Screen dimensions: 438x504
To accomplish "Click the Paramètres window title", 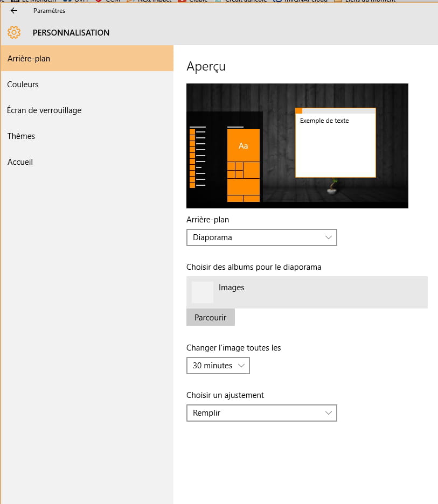I will pyautogui.click(x=49, y=11).
